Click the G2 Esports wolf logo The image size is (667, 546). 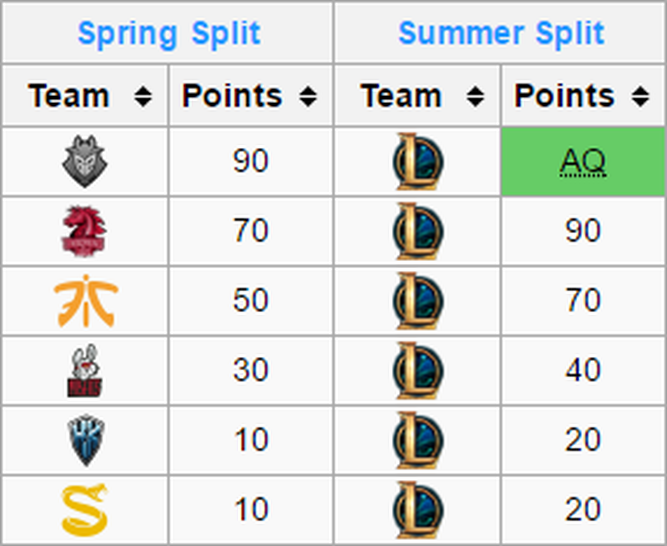(85, 161)
